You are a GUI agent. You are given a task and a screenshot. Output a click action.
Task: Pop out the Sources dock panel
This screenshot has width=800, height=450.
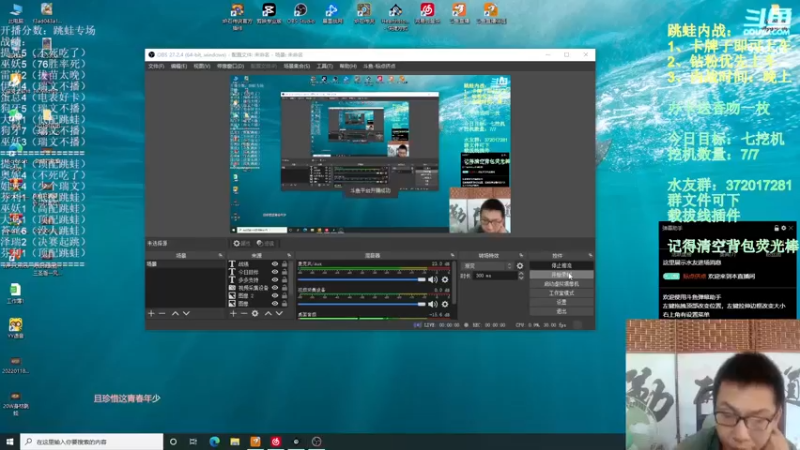(289, 255)
